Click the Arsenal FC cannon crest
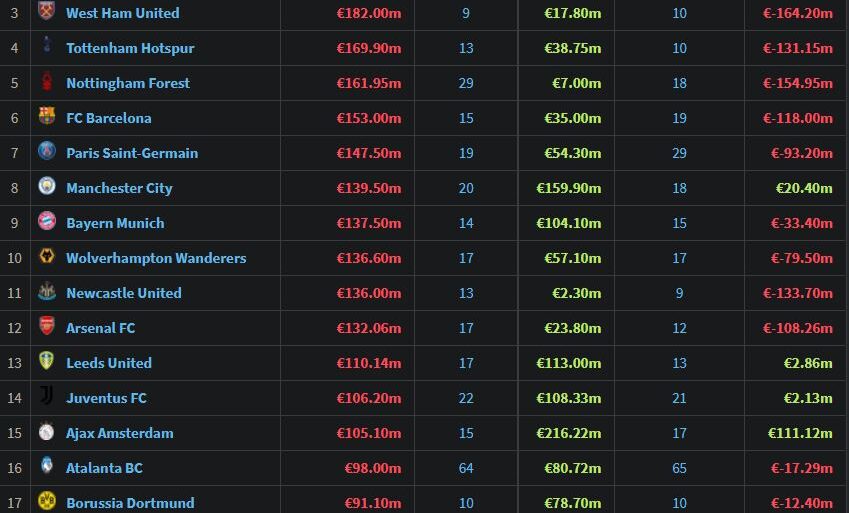This screenshot has width=849, height=513. pyautogui.click(x=46, y=327)
